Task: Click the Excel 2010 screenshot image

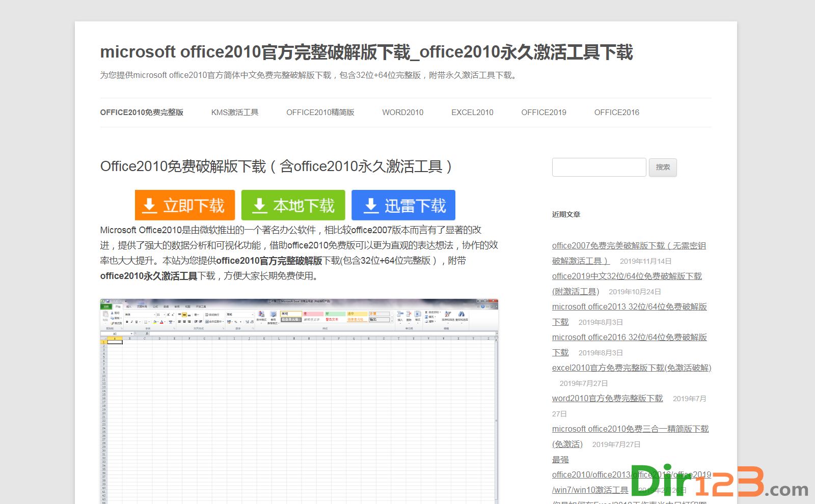Action: [299, 401]
